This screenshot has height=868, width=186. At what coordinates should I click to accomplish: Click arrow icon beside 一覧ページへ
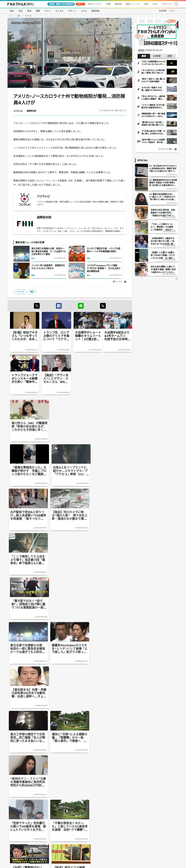click(x=125, y=282)
